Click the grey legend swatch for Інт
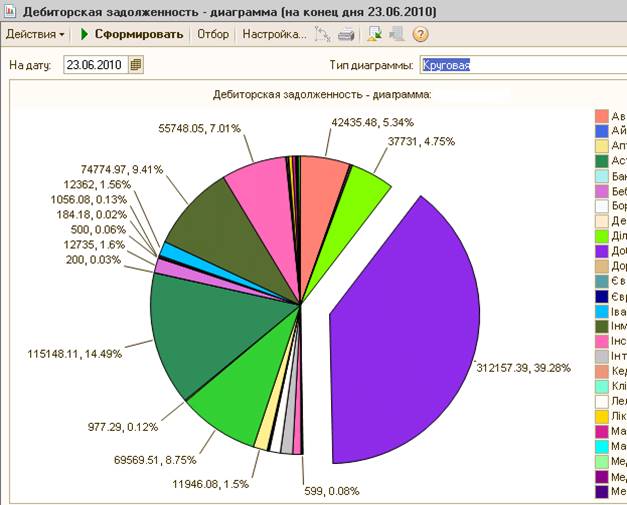The image size is (627, 505). pyautogui.click(x=602, y=356)
